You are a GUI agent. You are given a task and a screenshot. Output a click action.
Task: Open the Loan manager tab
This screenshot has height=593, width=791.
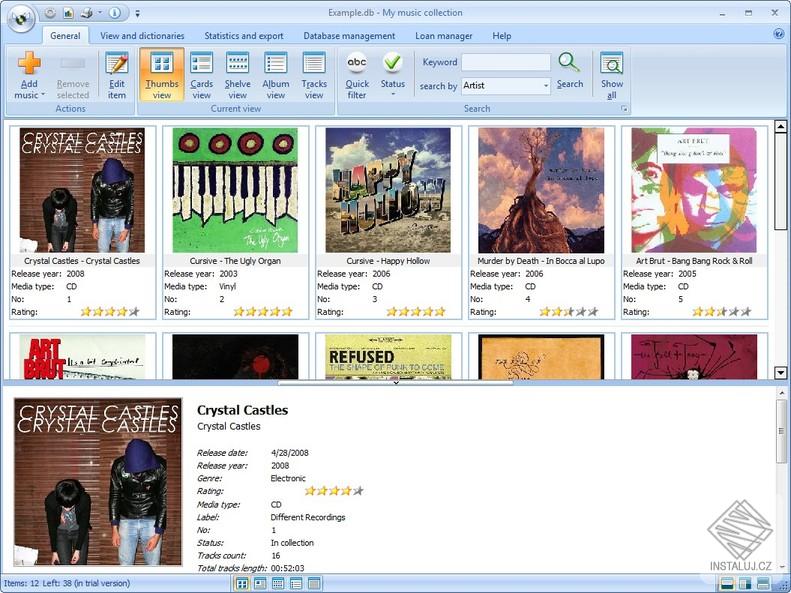(443, 36)
